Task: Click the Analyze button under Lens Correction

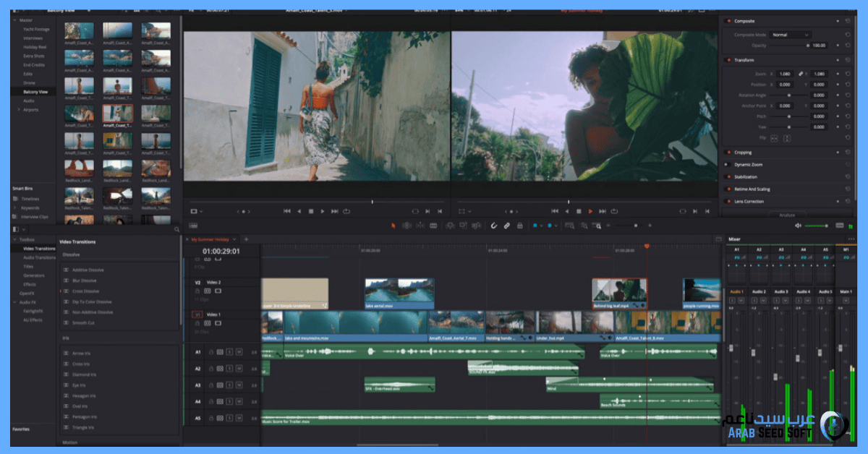Action: pyautogui.click(x=788, y=214)
